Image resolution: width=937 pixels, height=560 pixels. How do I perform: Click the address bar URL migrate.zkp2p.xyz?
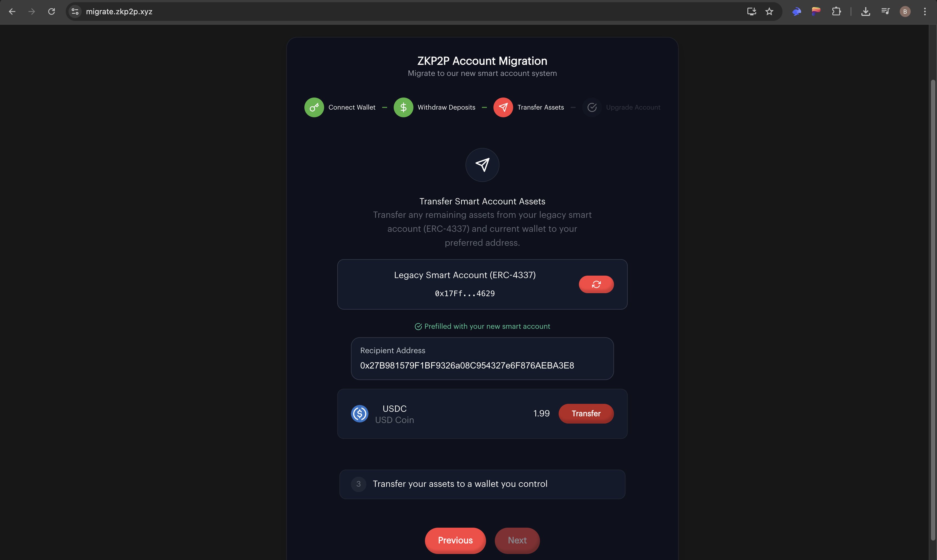pyautogui.click(x=119, y=12)
